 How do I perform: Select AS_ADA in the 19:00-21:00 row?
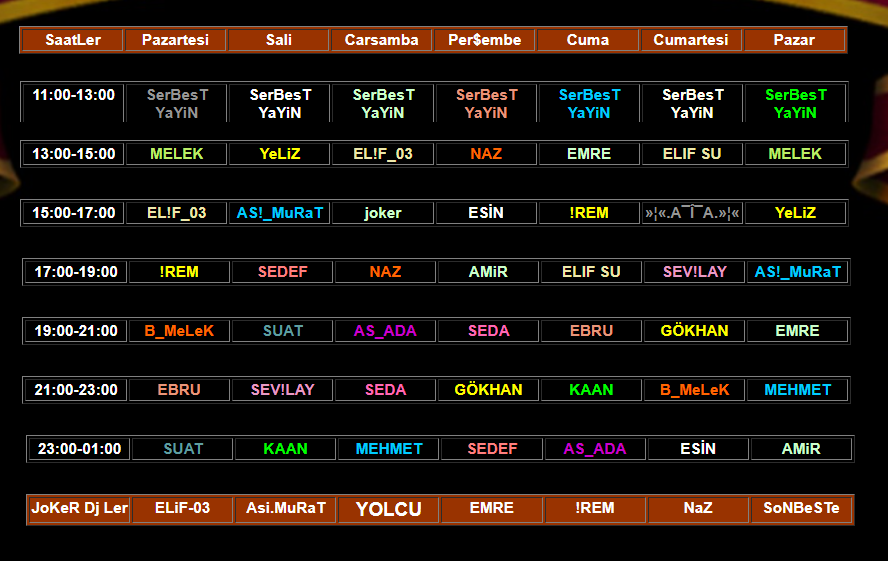point(385,331)
